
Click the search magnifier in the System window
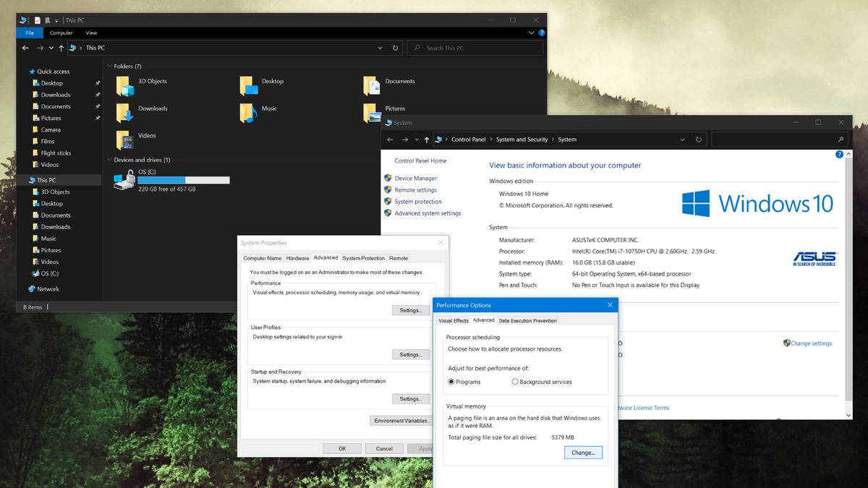[x=839, y=139]
